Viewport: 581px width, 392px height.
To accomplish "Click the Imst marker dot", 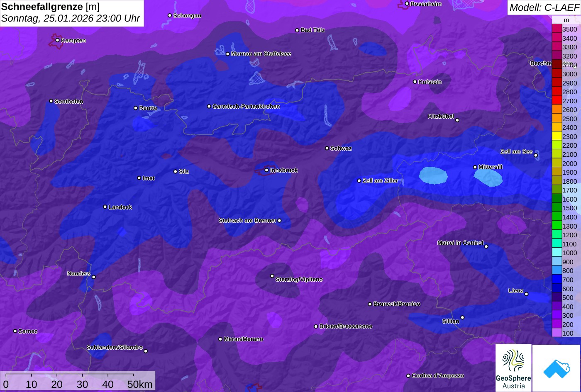I will (x=139, y=178).
